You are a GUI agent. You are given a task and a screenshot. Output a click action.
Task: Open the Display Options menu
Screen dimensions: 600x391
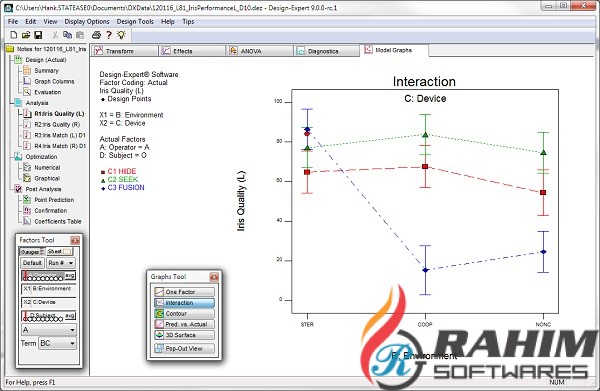point(87,21)
